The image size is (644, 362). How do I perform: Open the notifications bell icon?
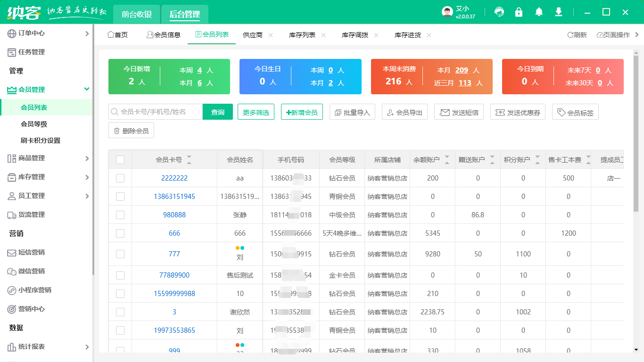[539, 12]
